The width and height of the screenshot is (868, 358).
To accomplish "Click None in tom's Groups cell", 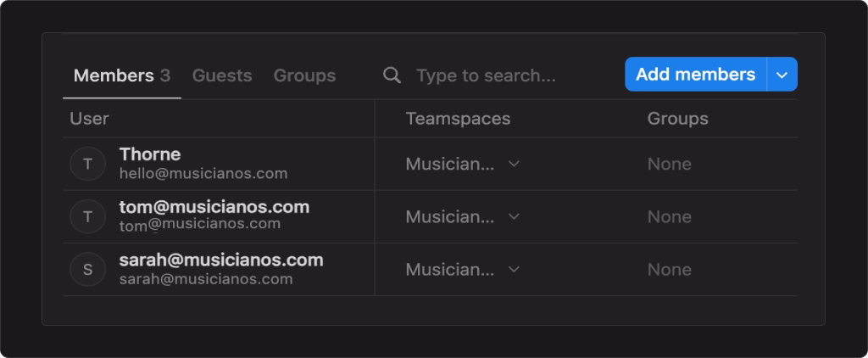I will 670,216.
